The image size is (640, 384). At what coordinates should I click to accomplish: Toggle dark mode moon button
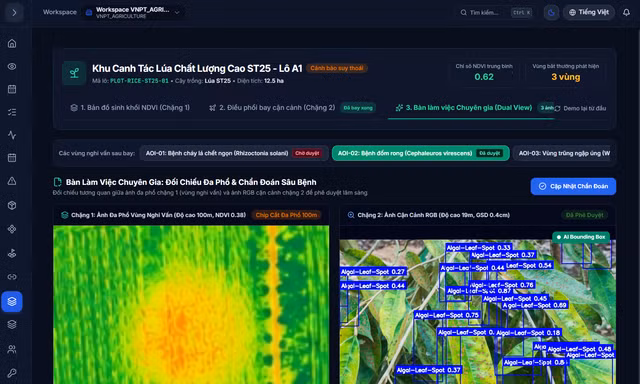[551, 13]
